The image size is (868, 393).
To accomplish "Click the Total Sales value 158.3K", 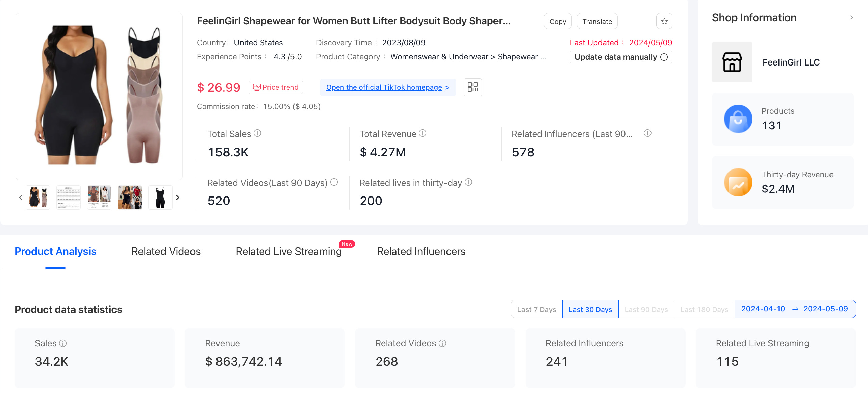I will (228, 152).
